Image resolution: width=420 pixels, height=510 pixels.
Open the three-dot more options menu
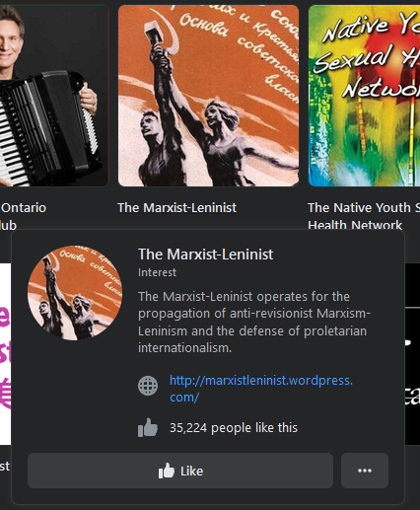365,471
